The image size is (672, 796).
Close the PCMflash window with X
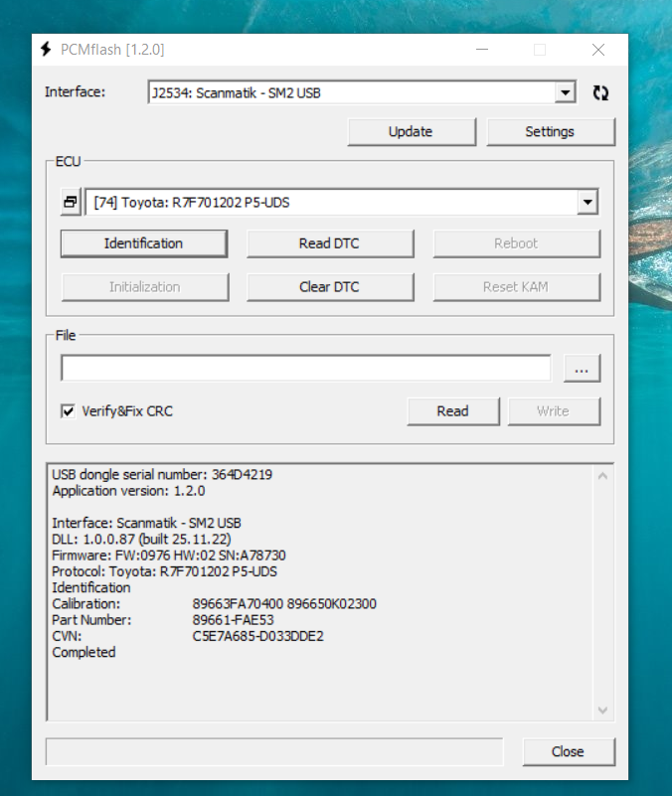tap(597, 50)
